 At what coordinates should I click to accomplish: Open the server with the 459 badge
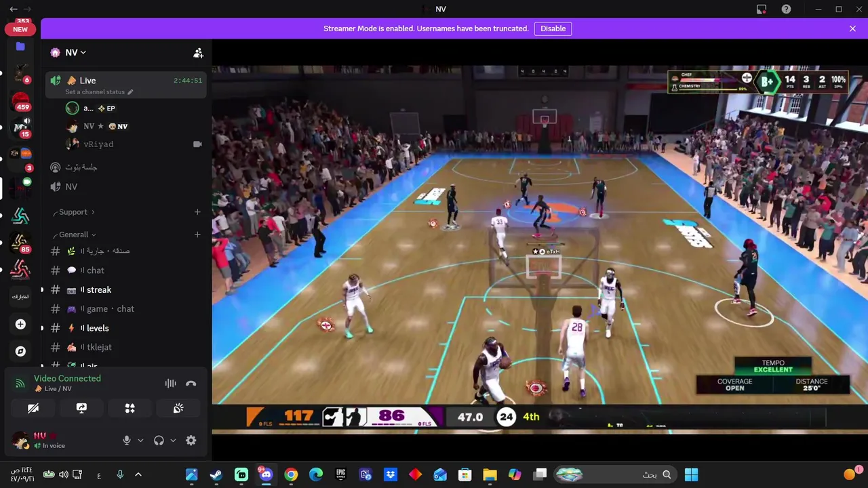(20, 102)
